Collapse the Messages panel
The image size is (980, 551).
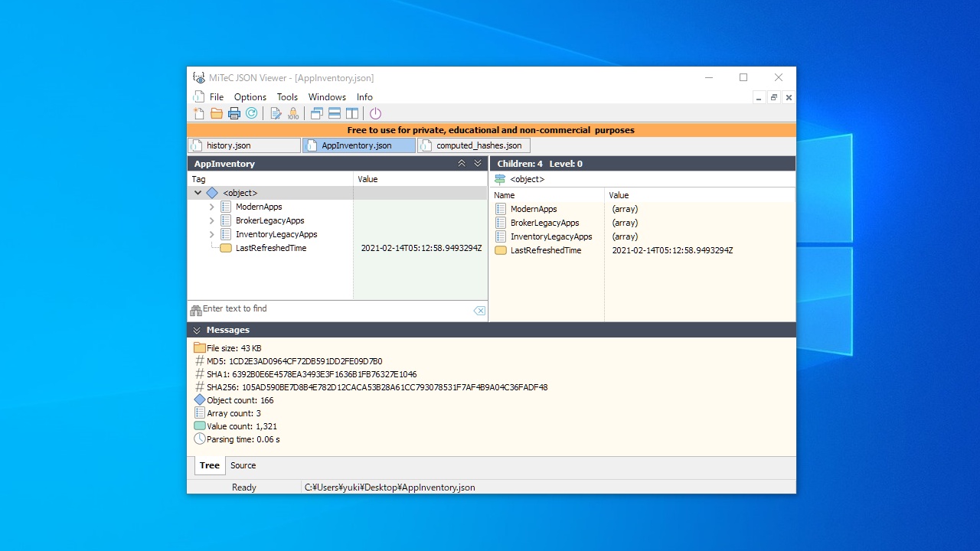click(x=197, y=330)
